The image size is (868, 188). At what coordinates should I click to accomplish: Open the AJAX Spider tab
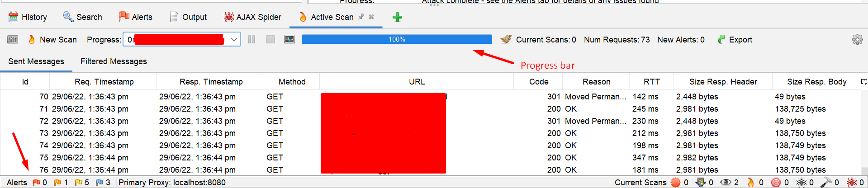point(252,17)
